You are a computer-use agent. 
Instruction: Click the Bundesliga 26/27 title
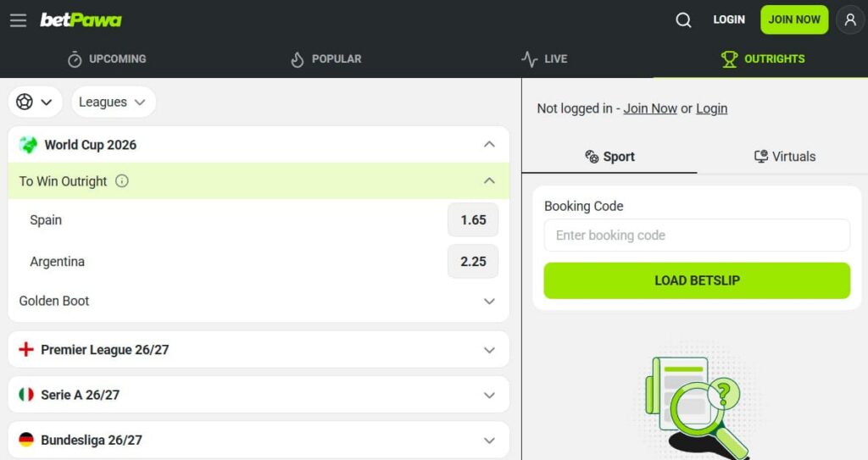(92, 441)
